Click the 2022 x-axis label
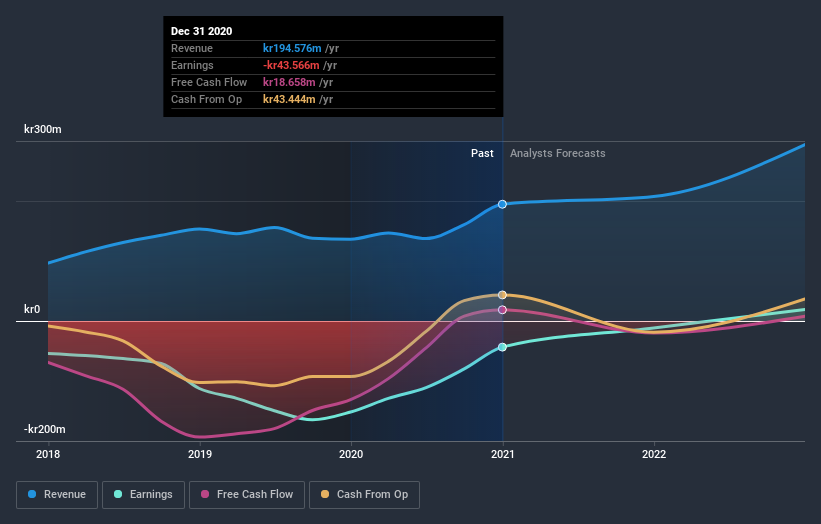821x524 pixels. pos(654,454)
